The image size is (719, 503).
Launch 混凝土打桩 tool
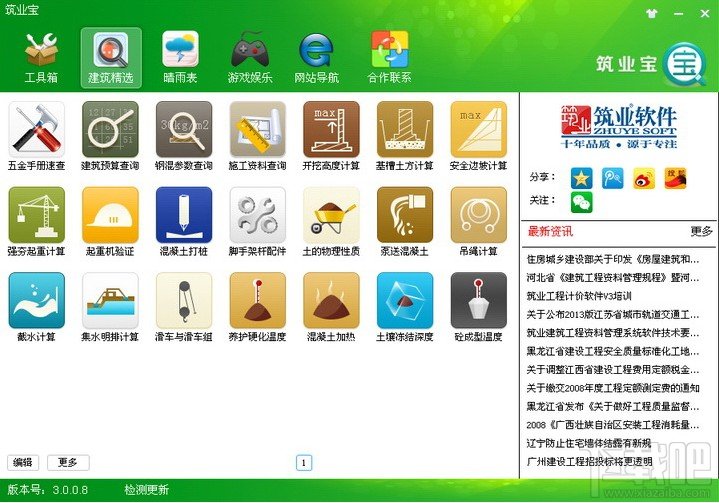[184, 222]
